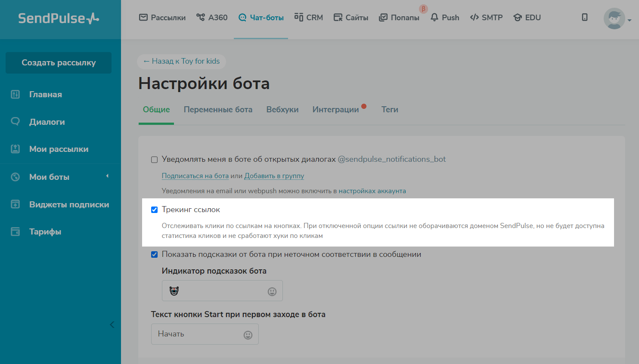The image size is (639, 364).
Task: Click the Диалоги chat bubble icon
Action: coord(16,122)
